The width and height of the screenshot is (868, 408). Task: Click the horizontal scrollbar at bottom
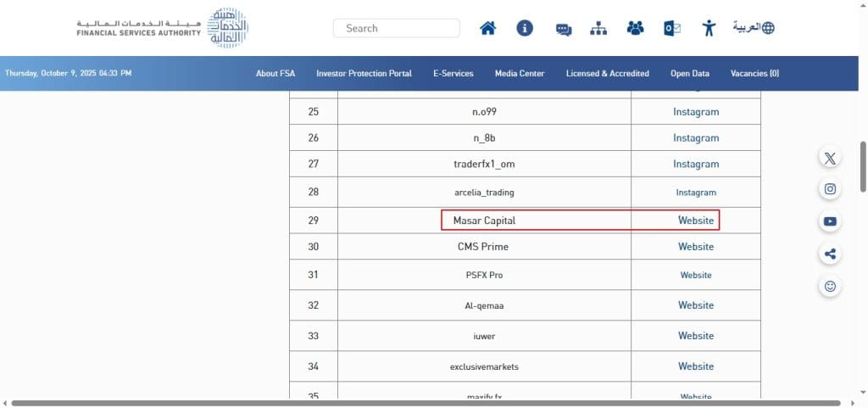coord(424,403)
